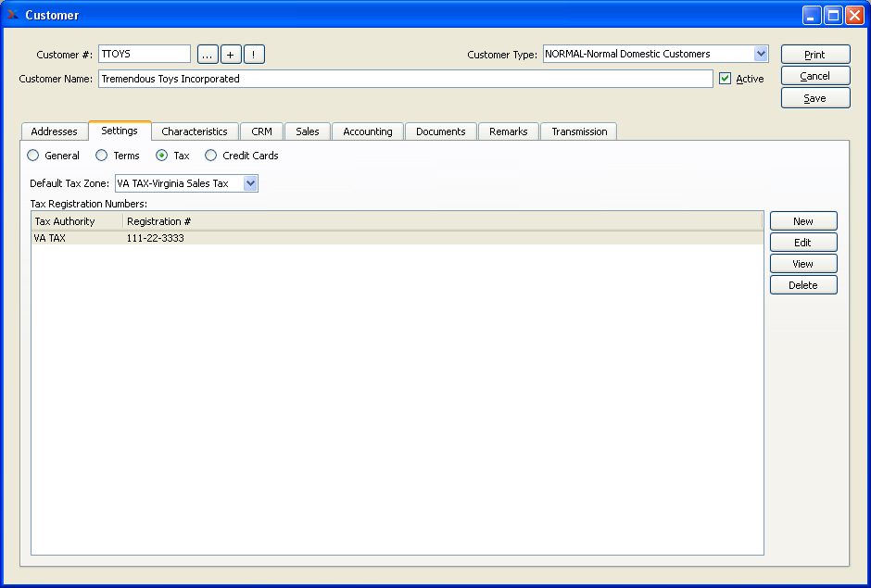Save the customer record
This screenshot has height=588, width=871.
(815, 98)
